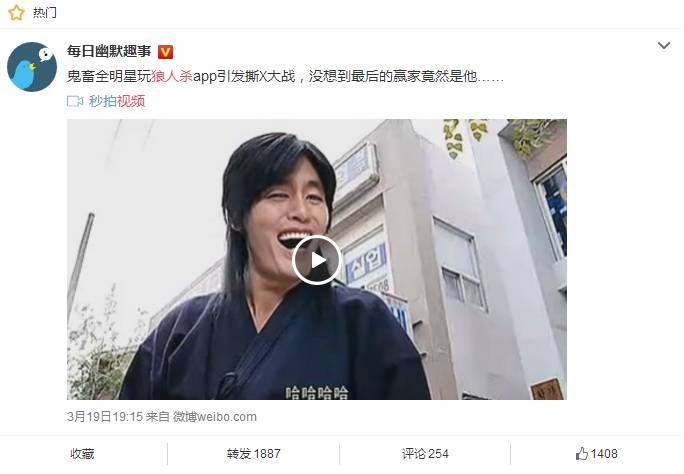Open the red 狼人杀 topic link
The image size is (684, 474).
[x=172, y=77]
